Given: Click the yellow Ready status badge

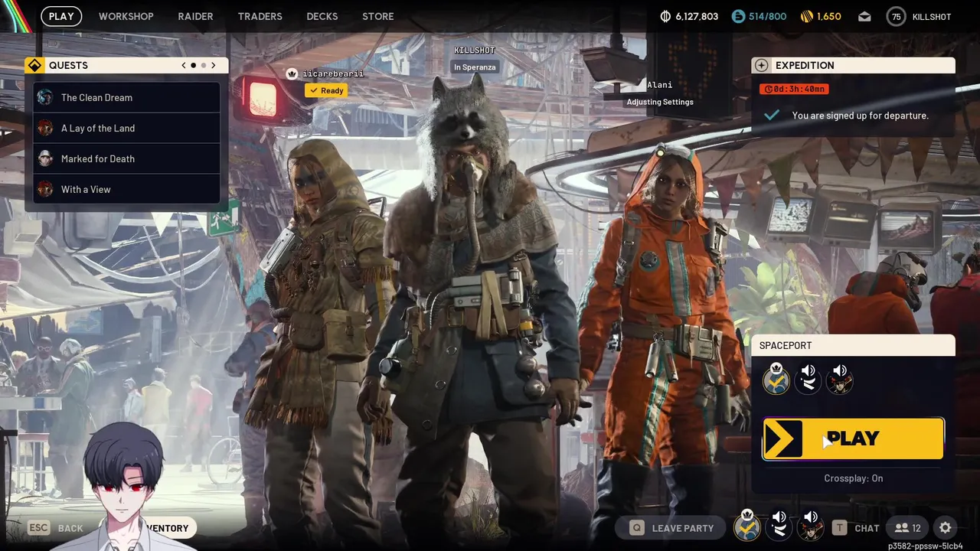Looking at the screenshot, I should (x=326, y=90).
